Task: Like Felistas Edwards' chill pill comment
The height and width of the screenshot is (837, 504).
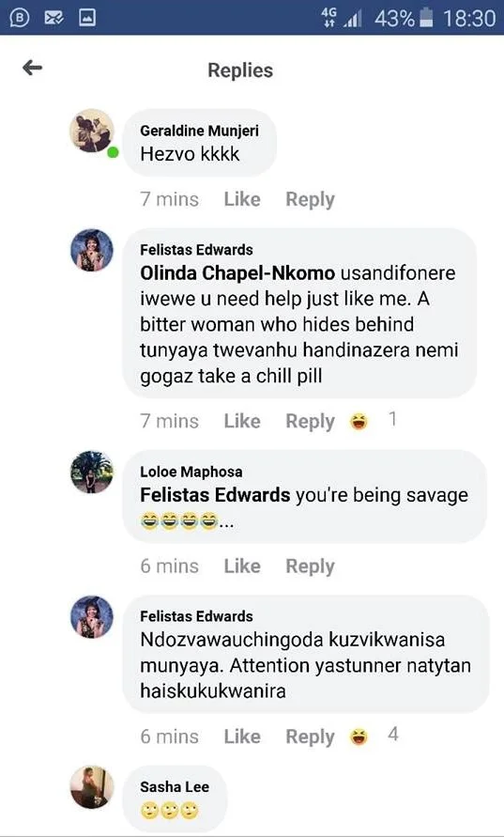Action: pyautogui.click(x=242, y=421)
